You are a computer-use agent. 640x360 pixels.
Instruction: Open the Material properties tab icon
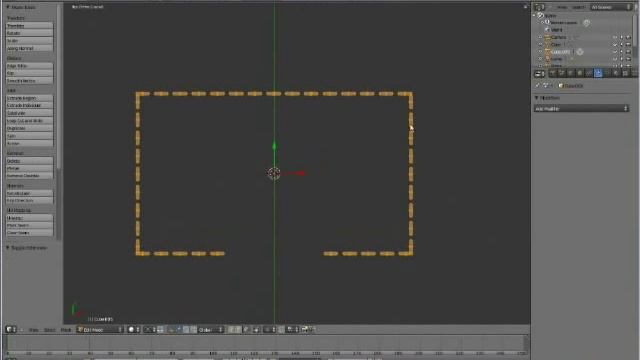pyautogui.click(x=616, y=73)
